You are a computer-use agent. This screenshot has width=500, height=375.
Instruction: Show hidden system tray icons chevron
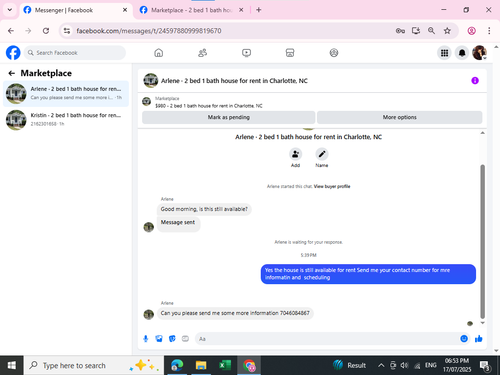[x=381, y=365]
